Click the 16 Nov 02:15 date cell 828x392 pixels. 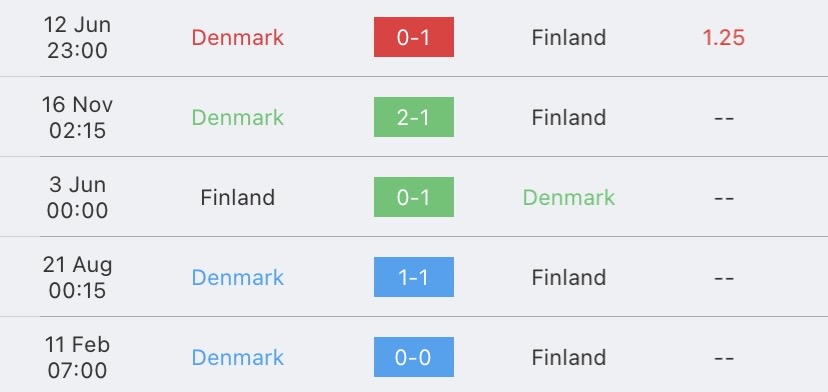point(77,117)
